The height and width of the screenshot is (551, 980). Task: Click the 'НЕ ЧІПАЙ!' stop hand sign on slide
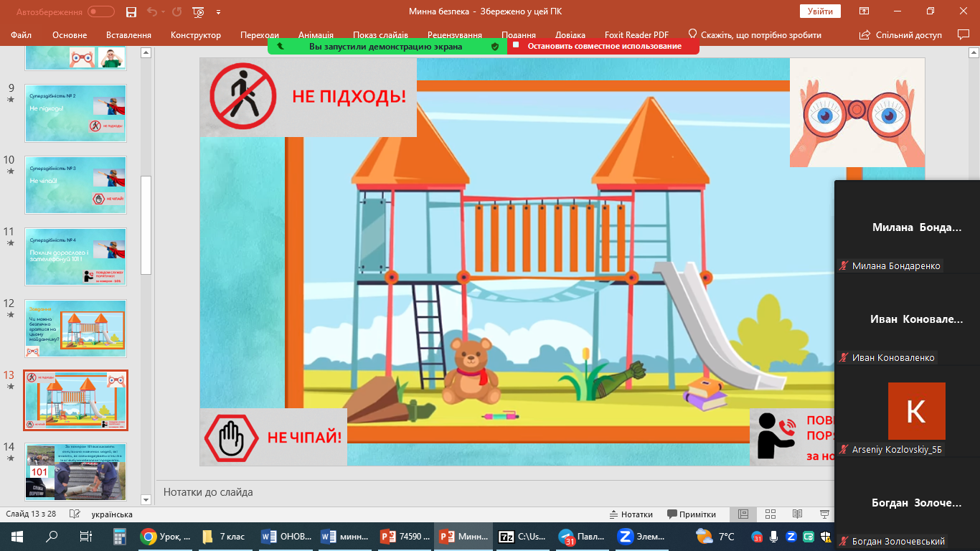click(273, 437)
